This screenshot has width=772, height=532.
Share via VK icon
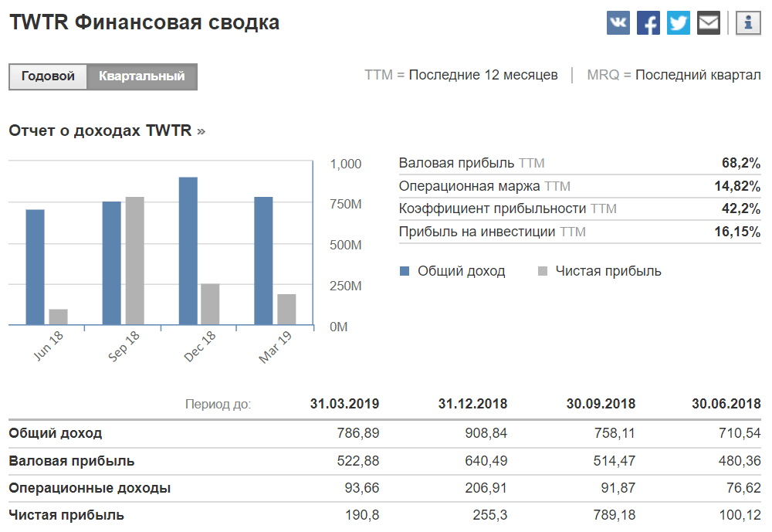pyautogui.click(x=618, y=22)
